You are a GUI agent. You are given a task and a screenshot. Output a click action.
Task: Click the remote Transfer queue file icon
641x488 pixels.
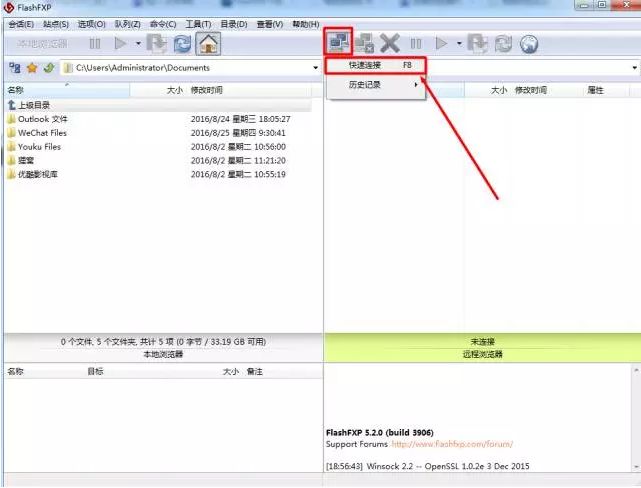coord(477,43)
